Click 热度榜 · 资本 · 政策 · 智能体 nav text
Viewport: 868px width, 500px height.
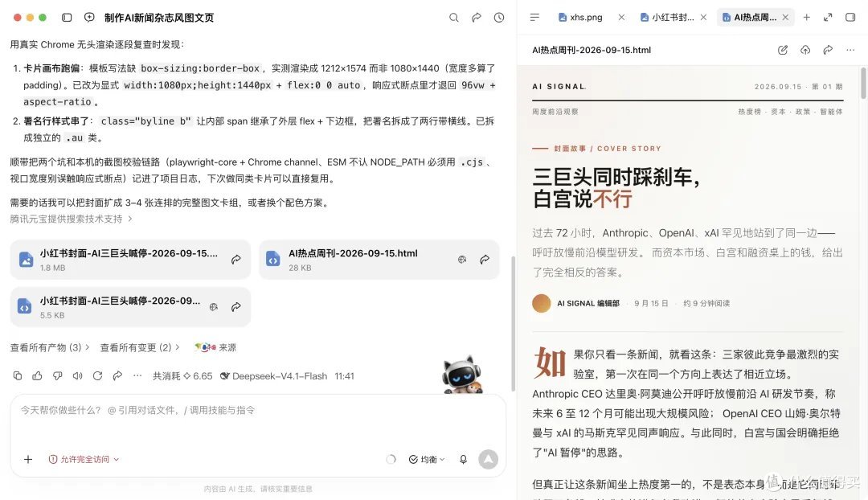click(x=790, y=111)
